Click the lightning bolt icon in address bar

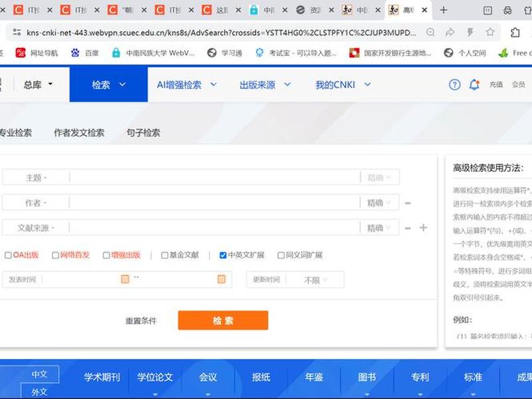coord(470,32)
